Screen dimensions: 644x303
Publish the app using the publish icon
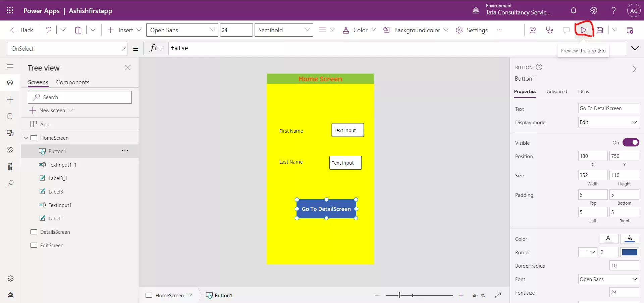pos(630,30)
